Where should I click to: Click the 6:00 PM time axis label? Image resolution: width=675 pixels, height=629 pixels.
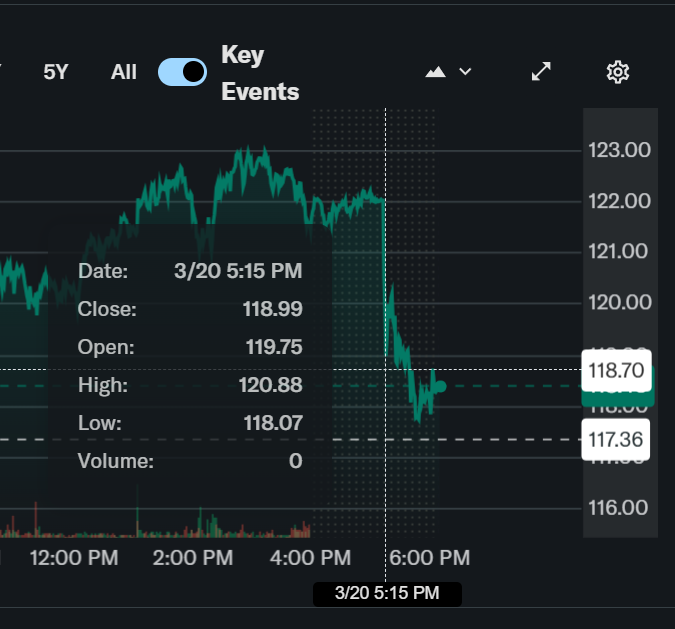[x=430, y=557]
